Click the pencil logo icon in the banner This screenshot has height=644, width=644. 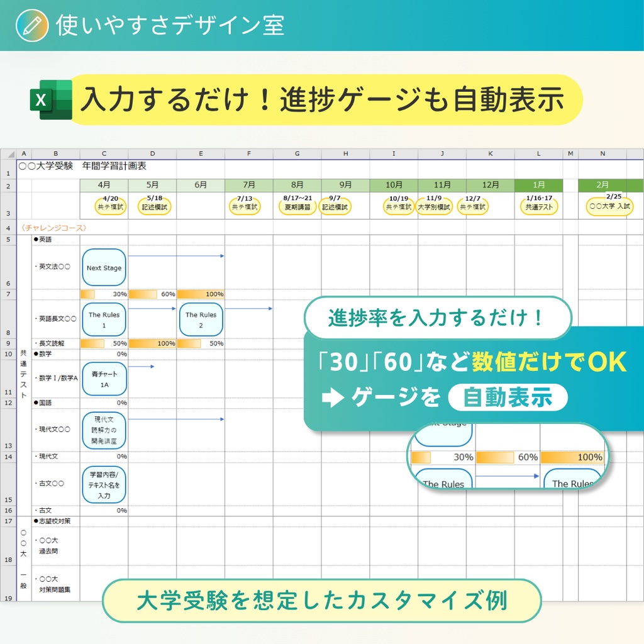(x=32, y=25)
